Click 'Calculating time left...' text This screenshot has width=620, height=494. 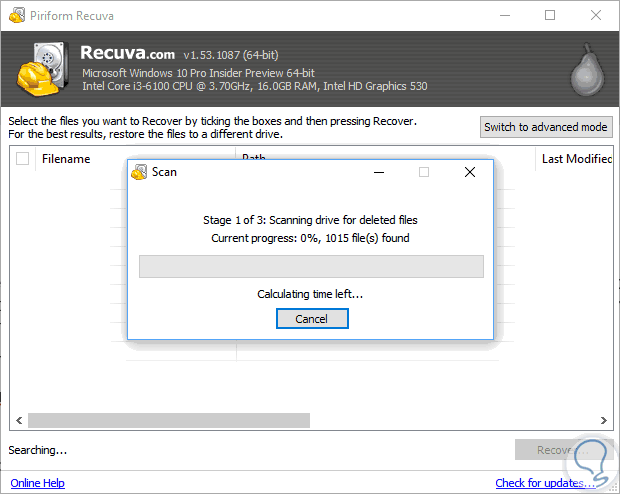click(310, 294)
